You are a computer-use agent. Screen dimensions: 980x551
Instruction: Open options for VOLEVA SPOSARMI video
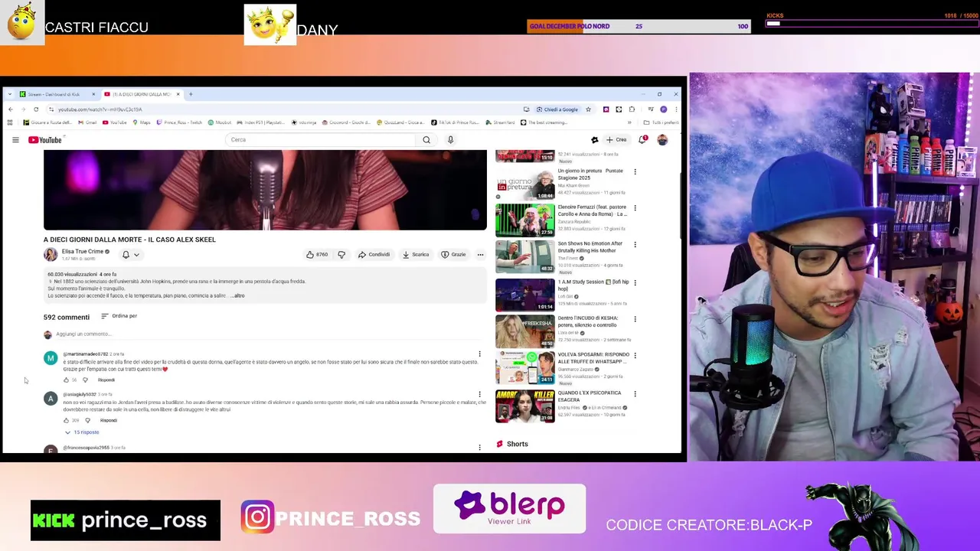[635, 356]
